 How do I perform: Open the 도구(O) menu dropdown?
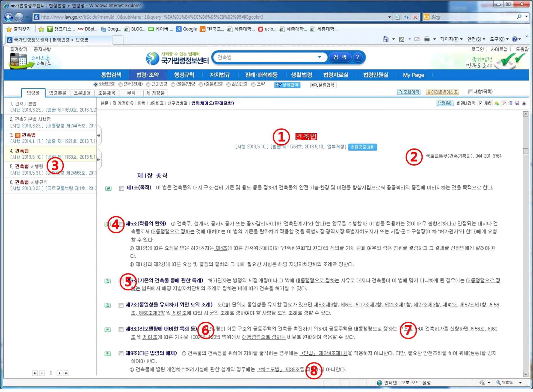(x=499, y=39)
